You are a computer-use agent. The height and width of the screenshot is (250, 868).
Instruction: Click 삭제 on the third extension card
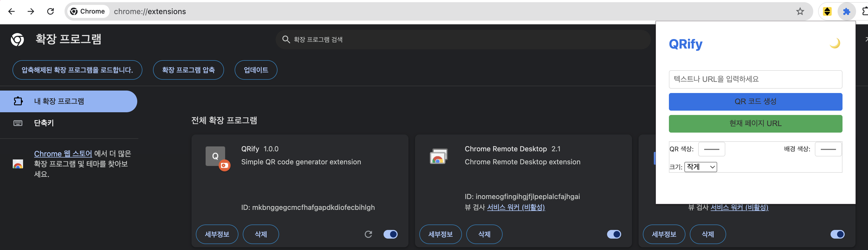(x=708, y=234)
